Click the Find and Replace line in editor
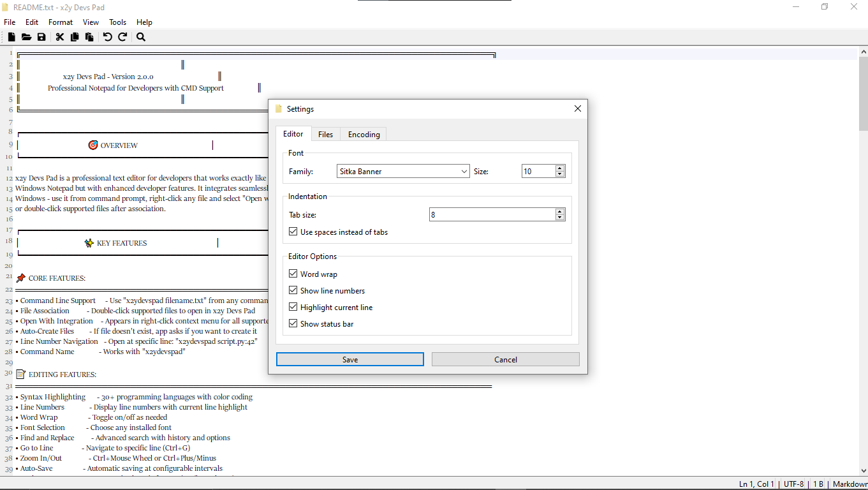Screen dimensions: 868x490 pos(122,438)
